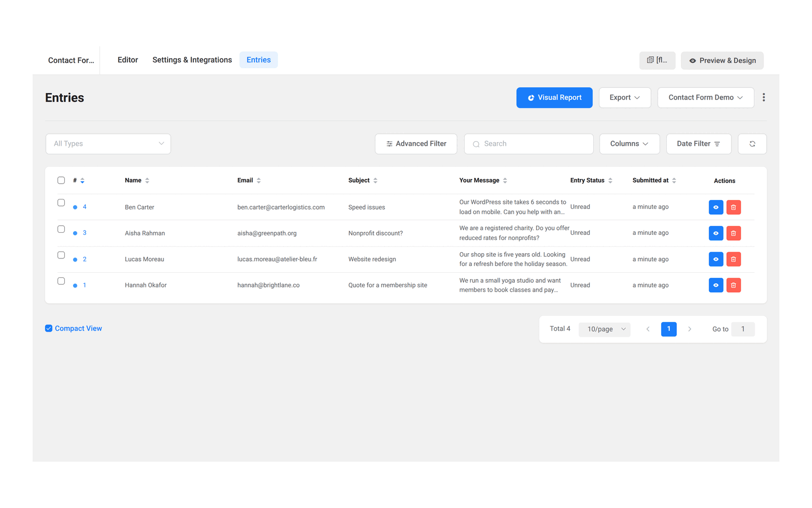Sort entries by Submitted at column
This screenshot has height=508, width=812.
click(x=674, y=181)
